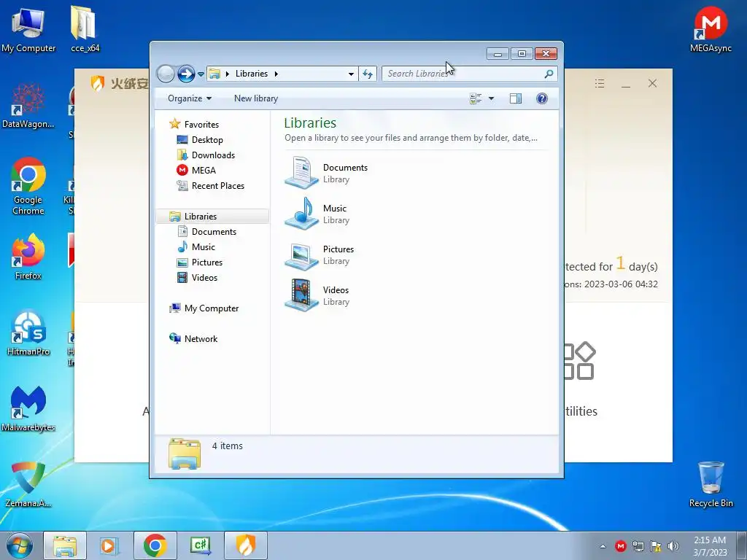Click the Refresh button next to address bar
Screen dimensions: 747x560
point(368,74)
